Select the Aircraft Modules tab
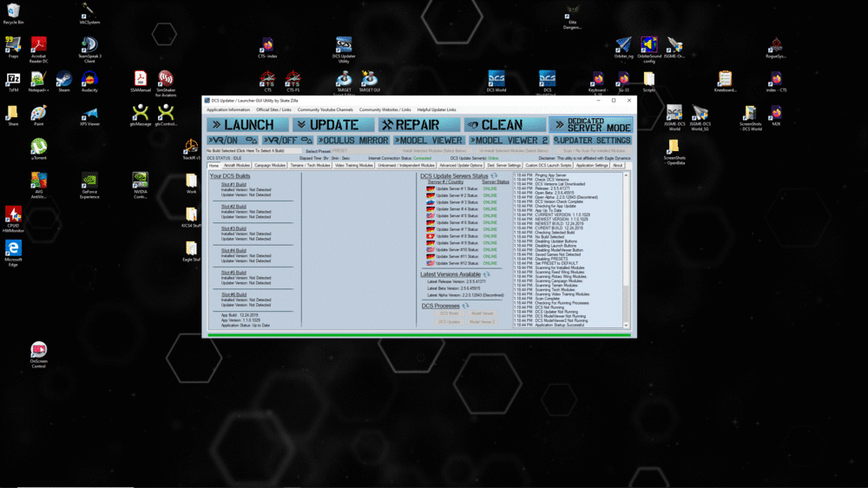The width and height of the screenshot is (868, 488). pos(236,166)
